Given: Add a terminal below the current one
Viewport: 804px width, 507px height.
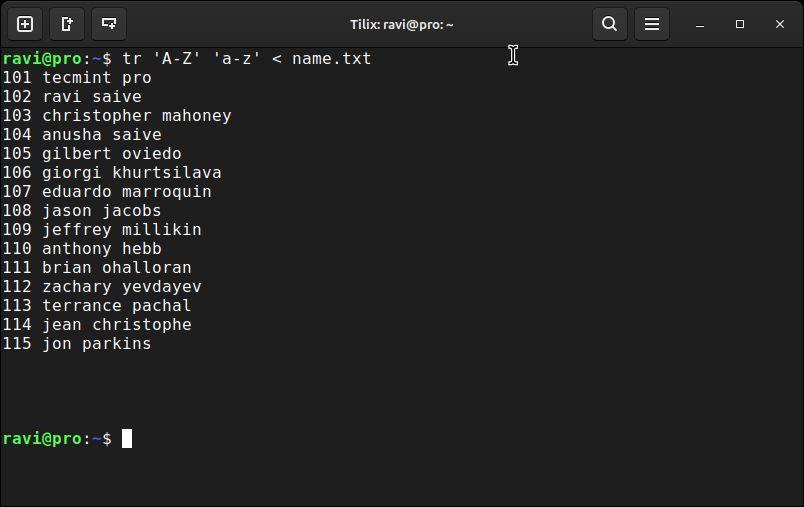Looking at the screenshot, I should tap(109, 24).
